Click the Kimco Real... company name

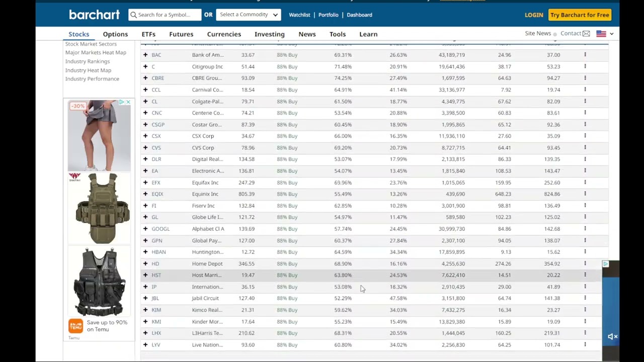click(207, 310)
